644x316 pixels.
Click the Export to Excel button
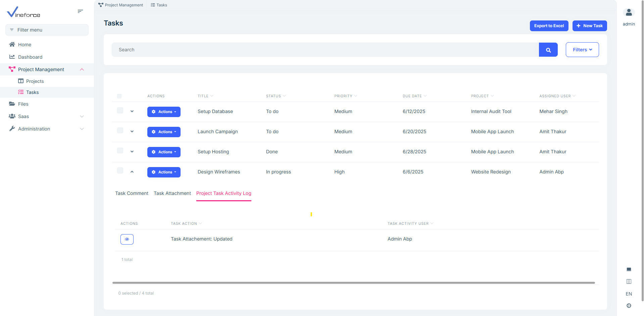coord(549,26)
